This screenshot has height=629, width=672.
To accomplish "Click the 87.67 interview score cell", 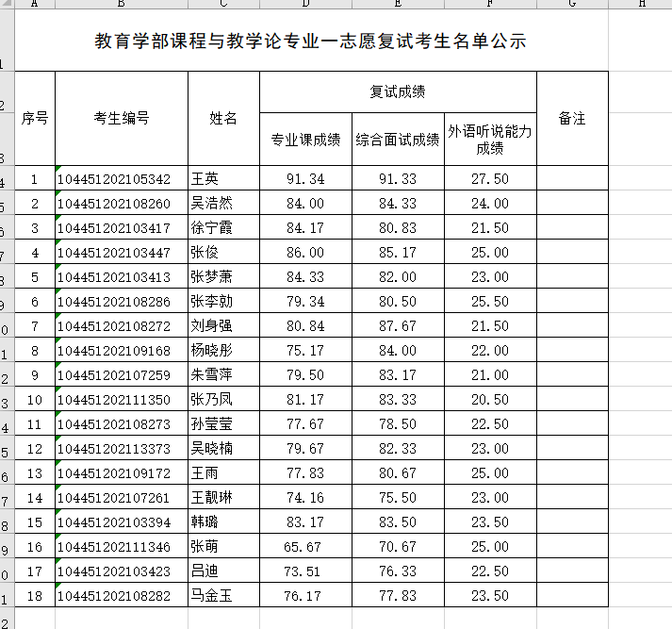I will tap(398, 326).
